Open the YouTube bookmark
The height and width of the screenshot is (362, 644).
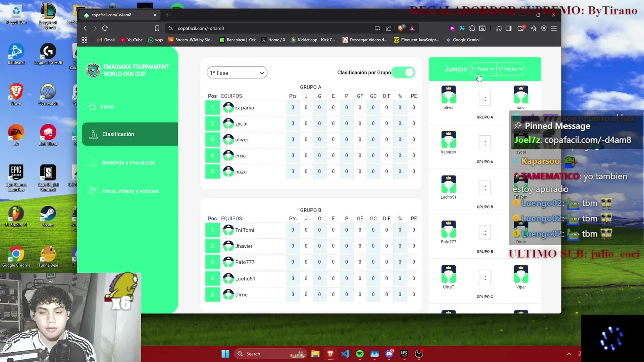click(x=131, y=40)
